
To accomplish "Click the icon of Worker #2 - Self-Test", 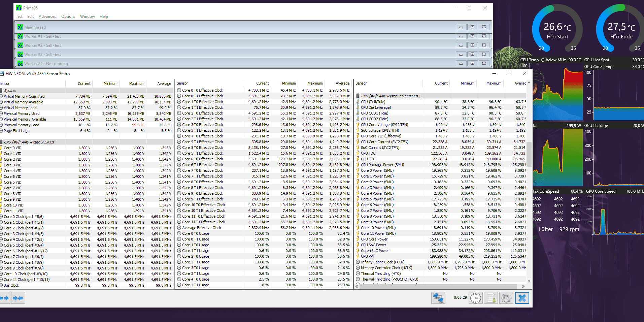I will [20, 45].
